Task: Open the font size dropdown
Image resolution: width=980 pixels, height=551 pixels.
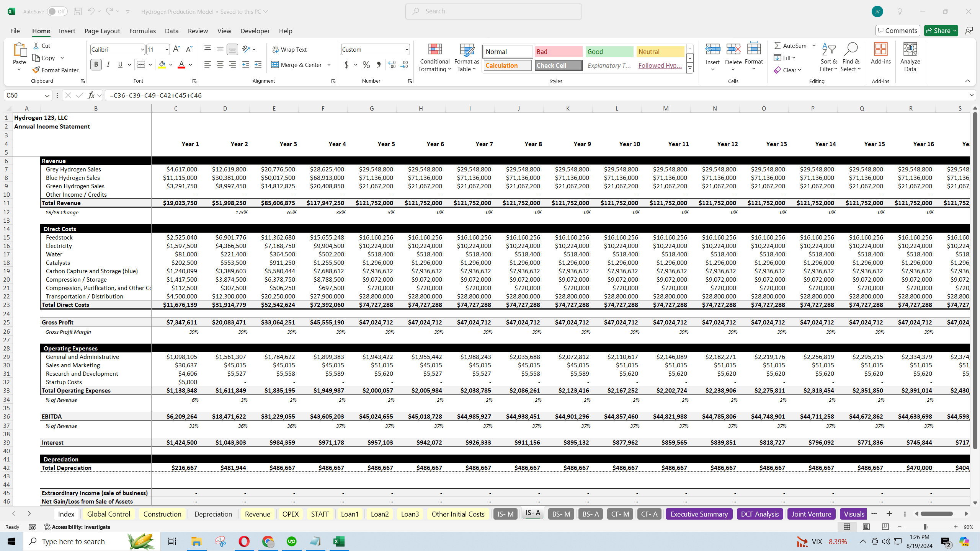Action: click(167, 49)
